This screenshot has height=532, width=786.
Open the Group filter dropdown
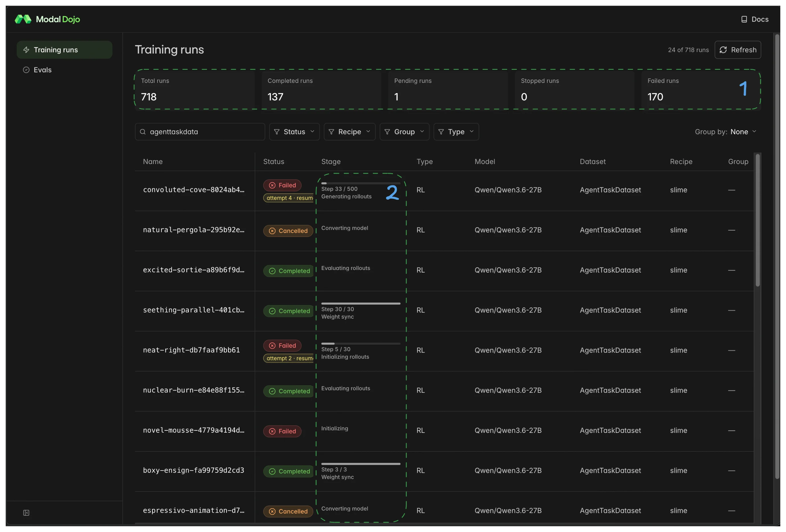pos(404,132)
